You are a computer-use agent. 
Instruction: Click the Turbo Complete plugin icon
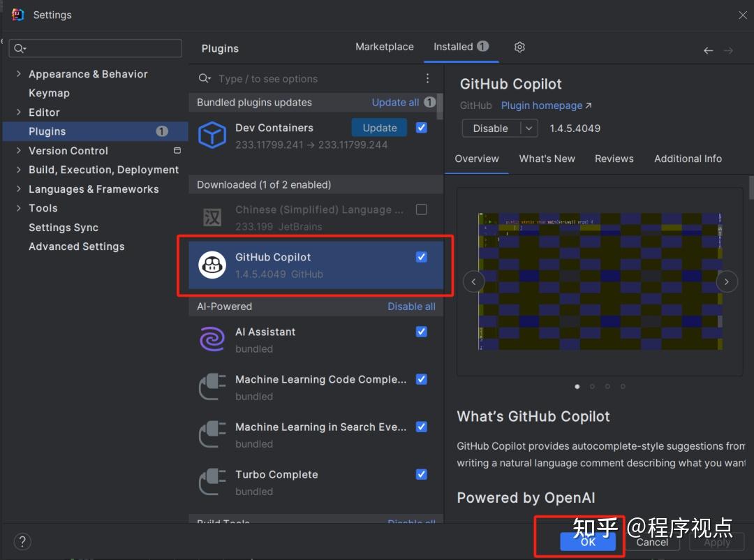(212, 482)
